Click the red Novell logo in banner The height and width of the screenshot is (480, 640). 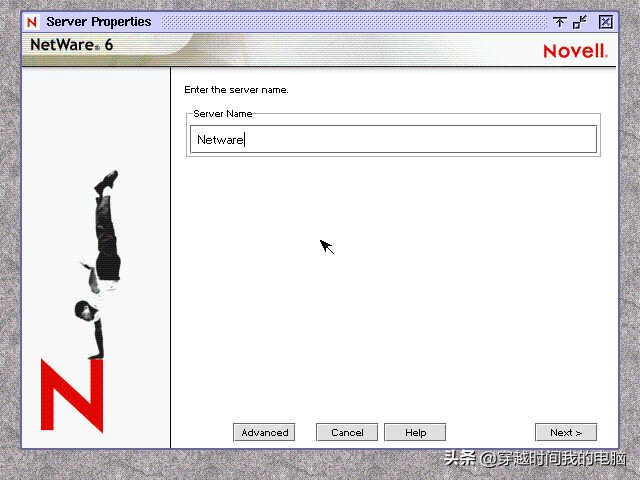point(575,51)
